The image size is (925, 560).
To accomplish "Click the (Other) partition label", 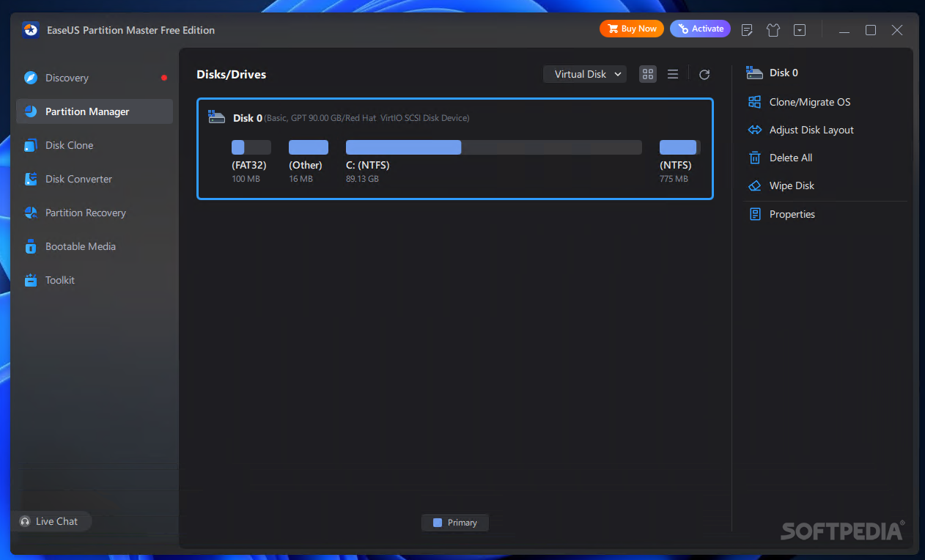I will click(x=306, y=166).
